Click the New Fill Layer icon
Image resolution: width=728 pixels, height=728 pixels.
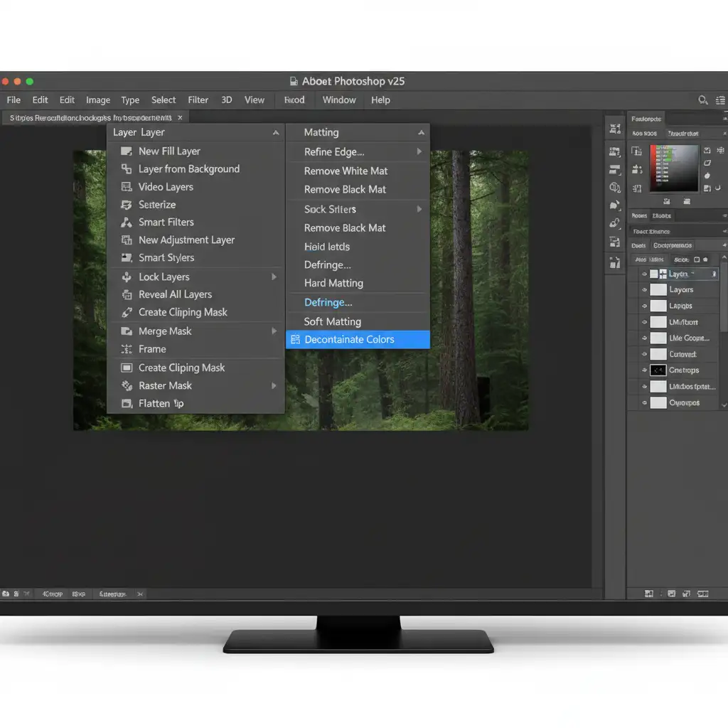click(127, 151)
